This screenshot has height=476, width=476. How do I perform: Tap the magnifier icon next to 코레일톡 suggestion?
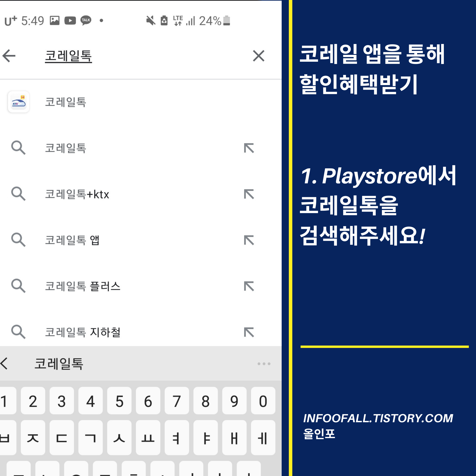[19, 148]
